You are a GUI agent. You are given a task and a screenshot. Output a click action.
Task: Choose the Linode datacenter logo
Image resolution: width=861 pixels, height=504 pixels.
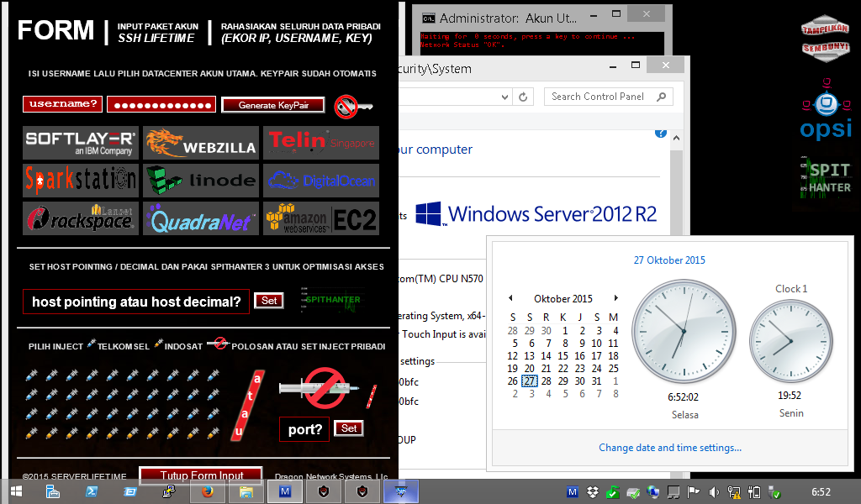tap(200, 181)
